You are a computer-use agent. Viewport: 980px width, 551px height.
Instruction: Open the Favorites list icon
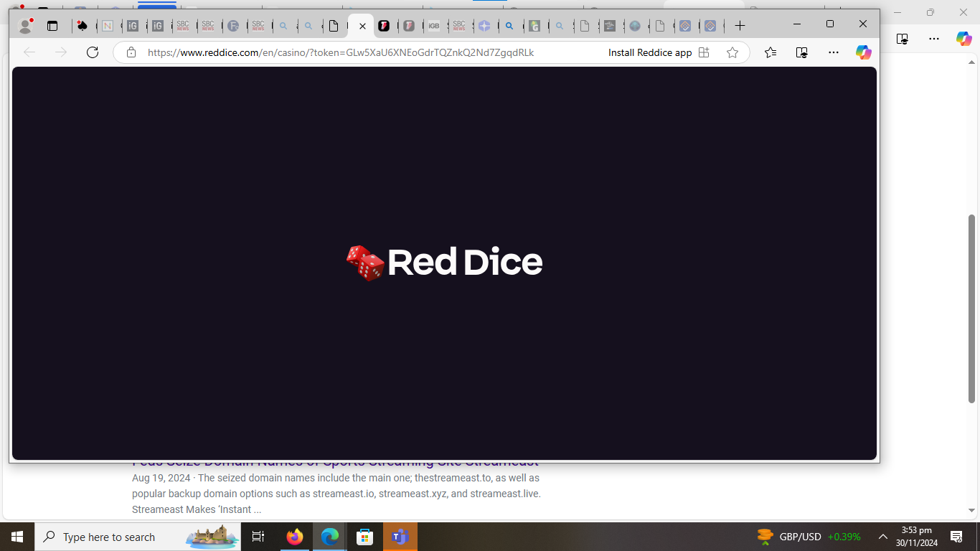click(771, 52)
